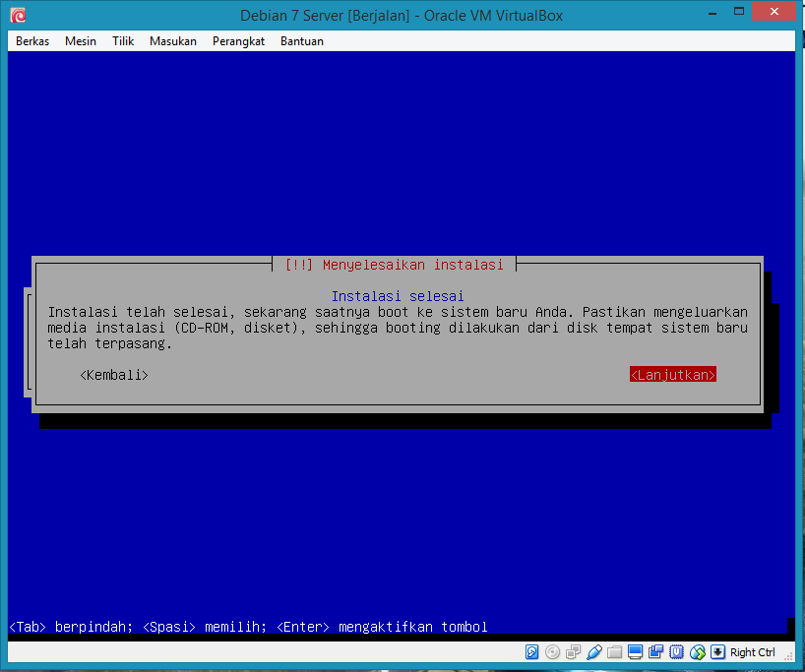Open the Tilik menu

click(x=123, y=41)
